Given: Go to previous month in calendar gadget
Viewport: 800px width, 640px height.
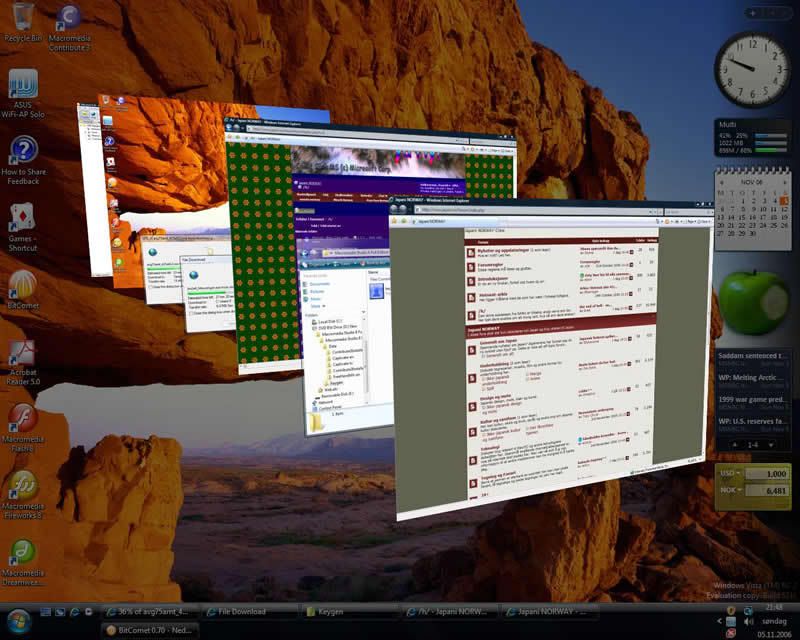Looking at the screenshot, I should tap(721, 182).
